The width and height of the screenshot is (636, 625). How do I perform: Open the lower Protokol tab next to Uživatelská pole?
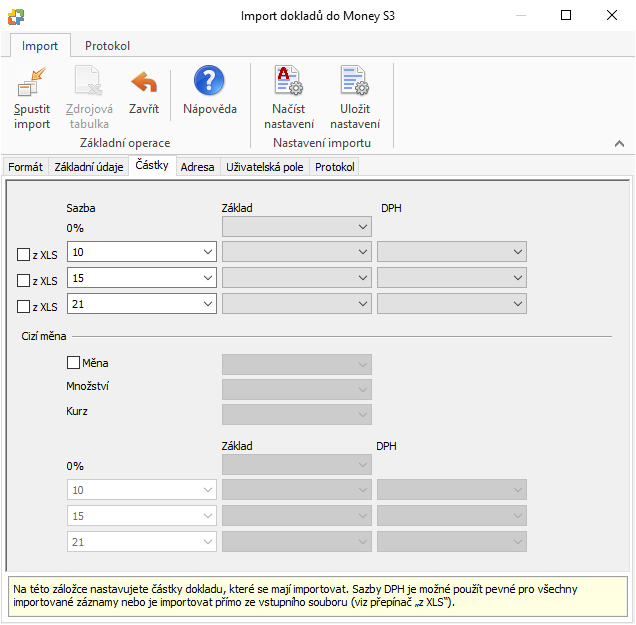pos(335,167)
